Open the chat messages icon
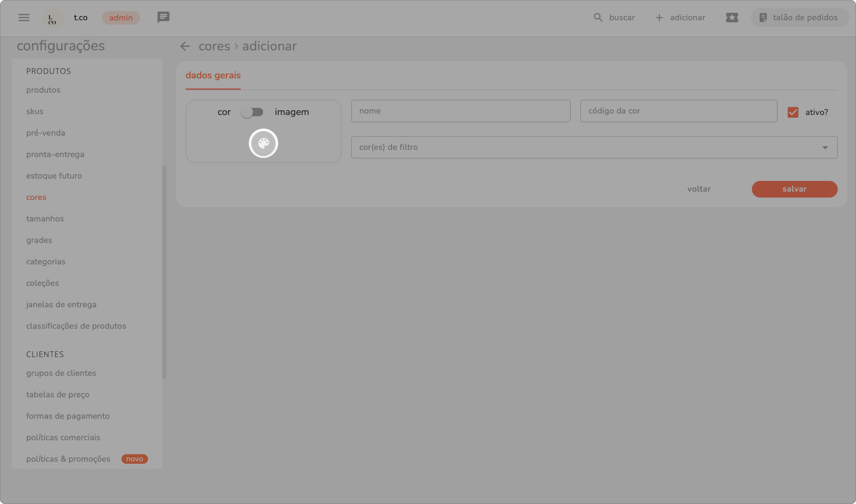This screenshot has height=504, width=856. pyautogui.click(x=163, y=17)
